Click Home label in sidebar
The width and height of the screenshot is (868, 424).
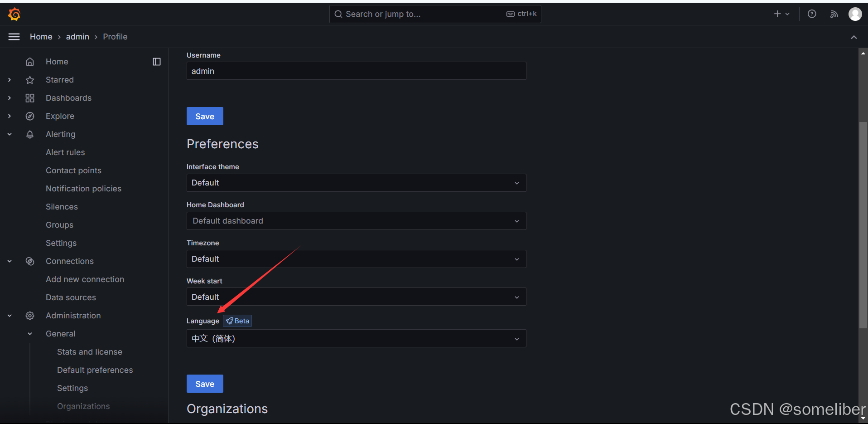pos(57,62)
